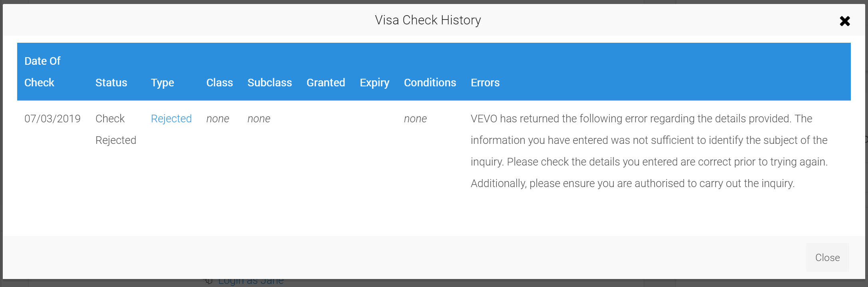Click the Status column header
The height and width of the screenshot is (287, 868).
[x=111, y=83]
